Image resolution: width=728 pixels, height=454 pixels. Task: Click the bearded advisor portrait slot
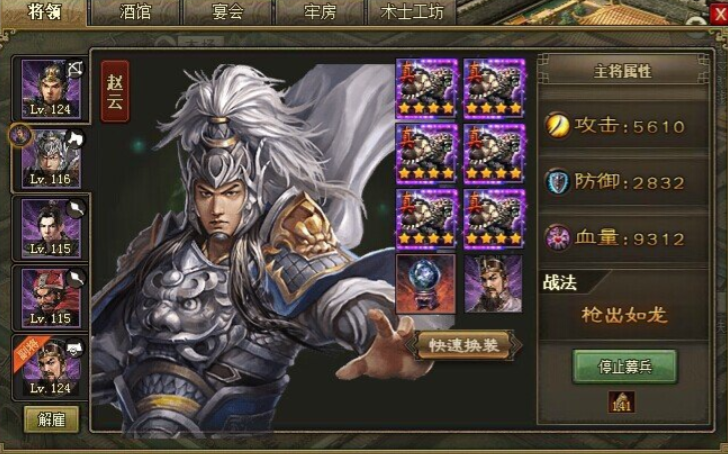click(x=494, y=283)
